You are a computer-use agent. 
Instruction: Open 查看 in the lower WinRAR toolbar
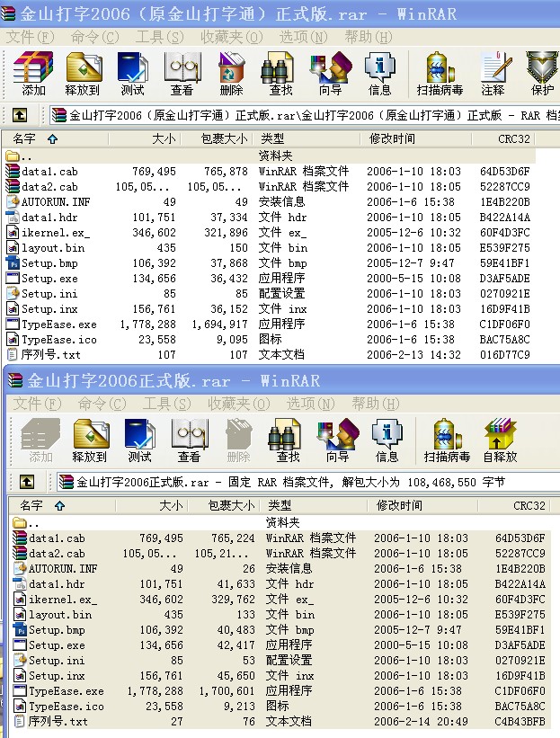point(189,440)
